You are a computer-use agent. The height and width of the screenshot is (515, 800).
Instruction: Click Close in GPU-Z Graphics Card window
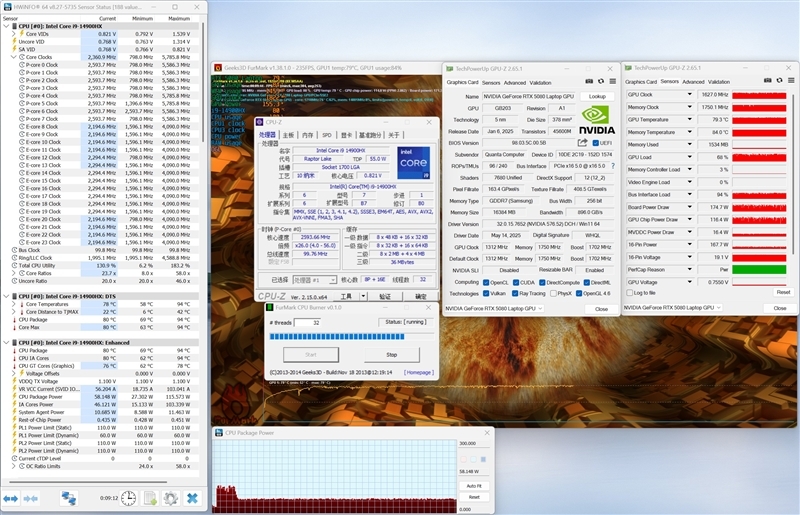(x=601, y=309)
